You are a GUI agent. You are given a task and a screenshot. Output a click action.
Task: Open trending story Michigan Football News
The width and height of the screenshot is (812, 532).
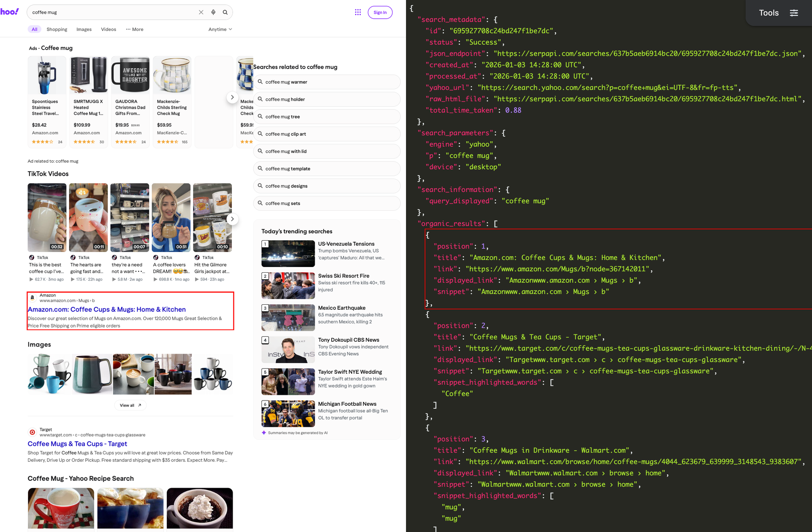tap(347, 404)
